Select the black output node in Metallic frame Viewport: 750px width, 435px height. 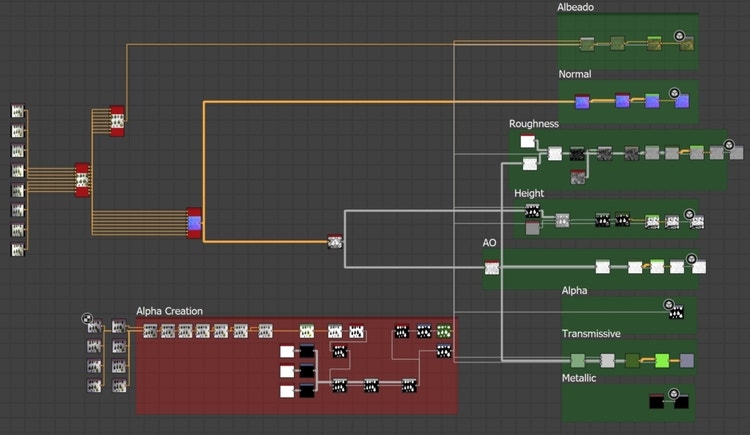click(x=680, y=402)
